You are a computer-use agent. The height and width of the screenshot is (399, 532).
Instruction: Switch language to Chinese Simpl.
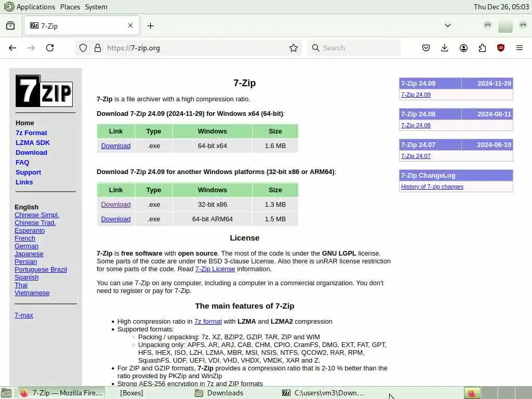point(37,215)
